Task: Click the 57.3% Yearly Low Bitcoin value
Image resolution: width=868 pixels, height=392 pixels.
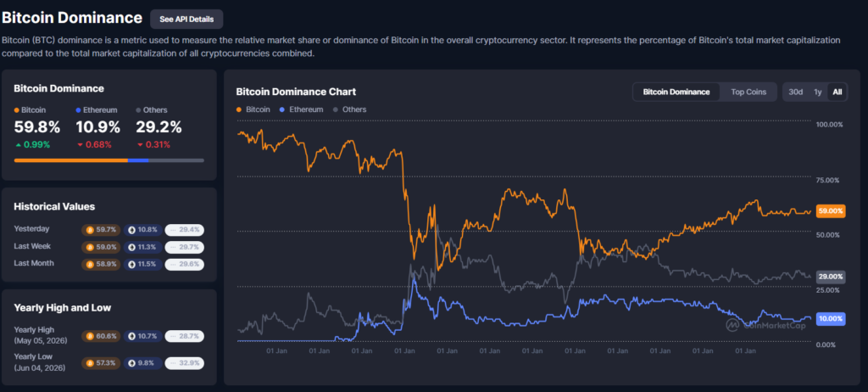Action: (x=106, y=363)
